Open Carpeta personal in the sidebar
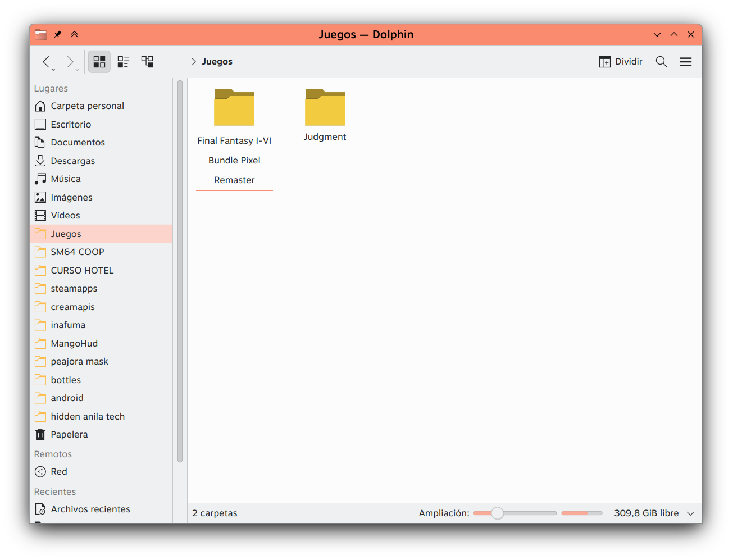This screenshot has width=733, height=560. tap(101, 106)
